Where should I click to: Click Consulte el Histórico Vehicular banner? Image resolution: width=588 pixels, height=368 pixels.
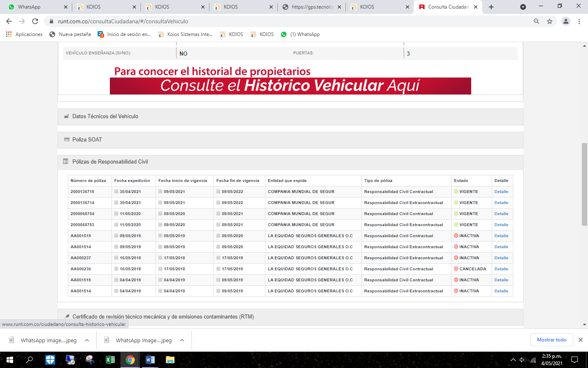point(290,86)
